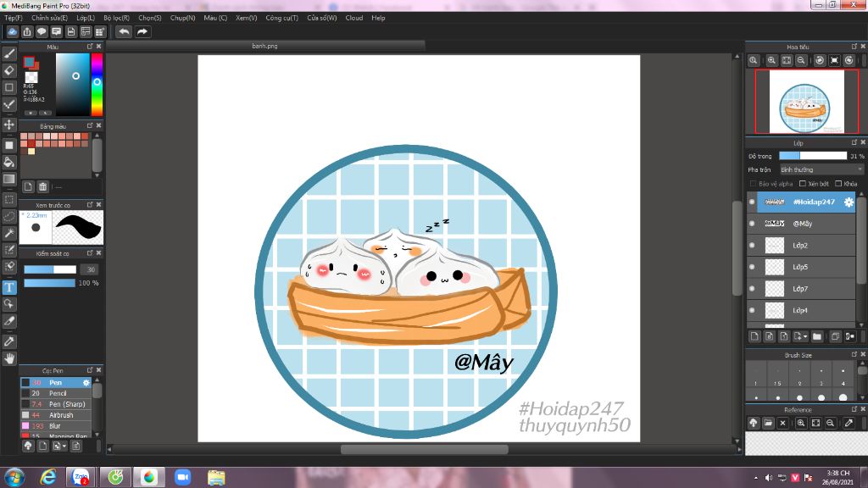Viewport: 868px width, 488px height.
Task: Open the Tệp(F) menu
Action: tap(14, 18)
